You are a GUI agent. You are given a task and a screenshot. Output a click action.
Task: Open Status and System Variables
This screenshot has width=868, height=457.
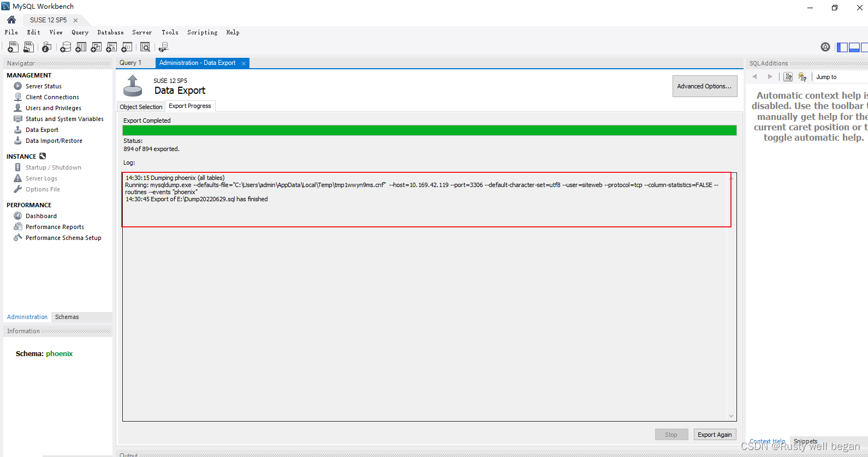[64, 119]
